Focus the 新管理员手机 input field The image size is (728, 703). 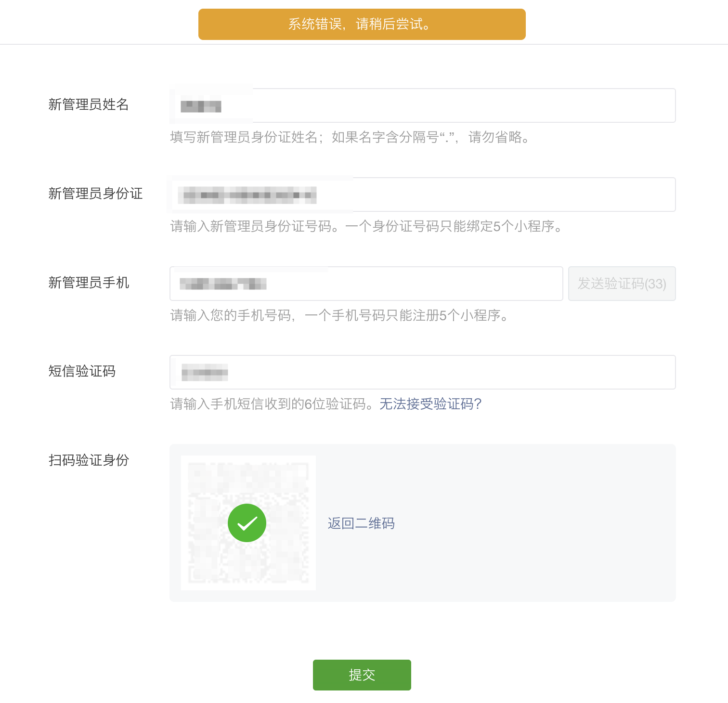click(366, 284)
